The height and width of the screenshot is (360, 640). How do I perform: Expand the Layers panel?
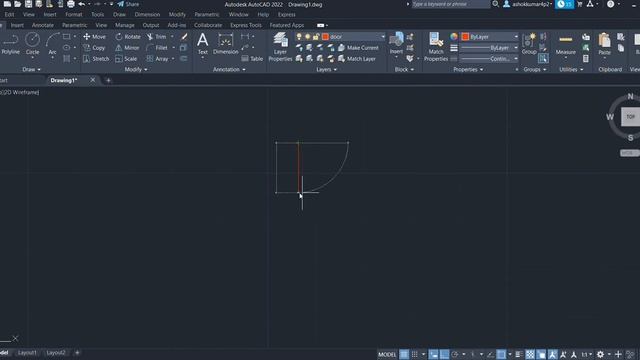point(327,69)
